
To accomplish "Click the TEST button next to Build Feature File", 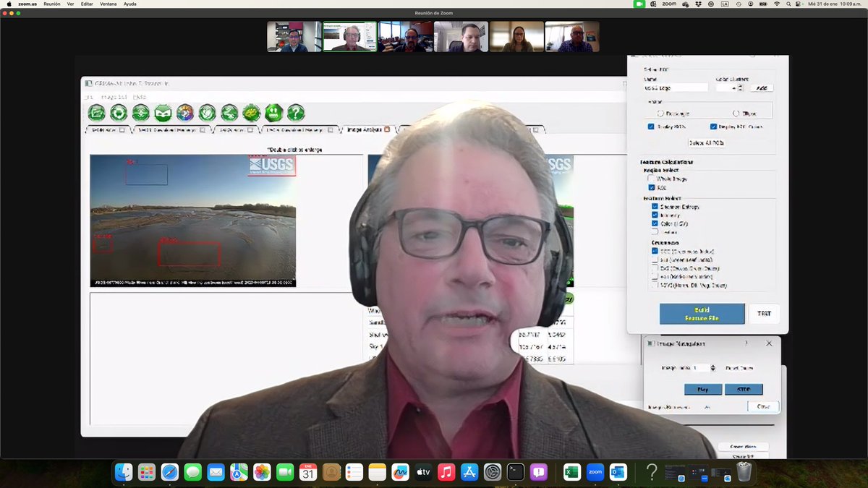I will point(765,314).
